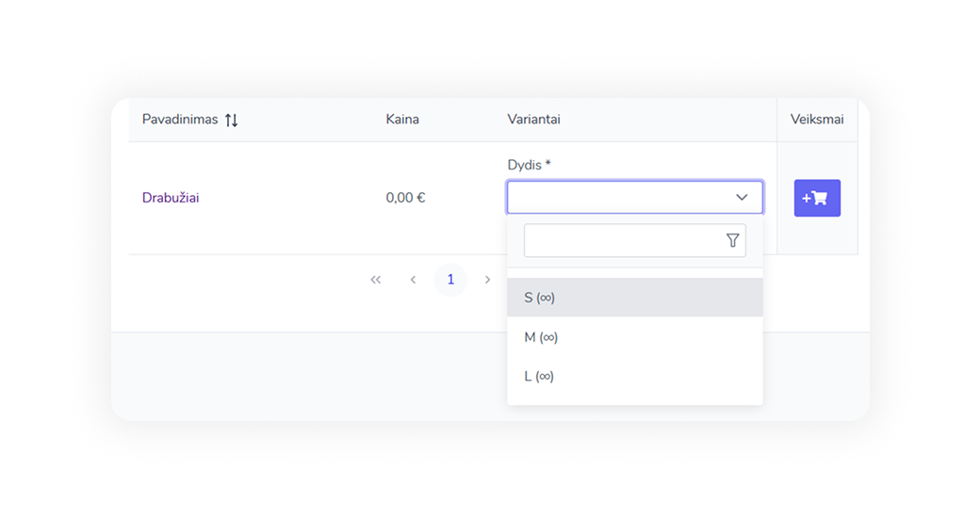Go to next page using right chevron
This screenshot has width=980, height=518.
coord(487,280)
